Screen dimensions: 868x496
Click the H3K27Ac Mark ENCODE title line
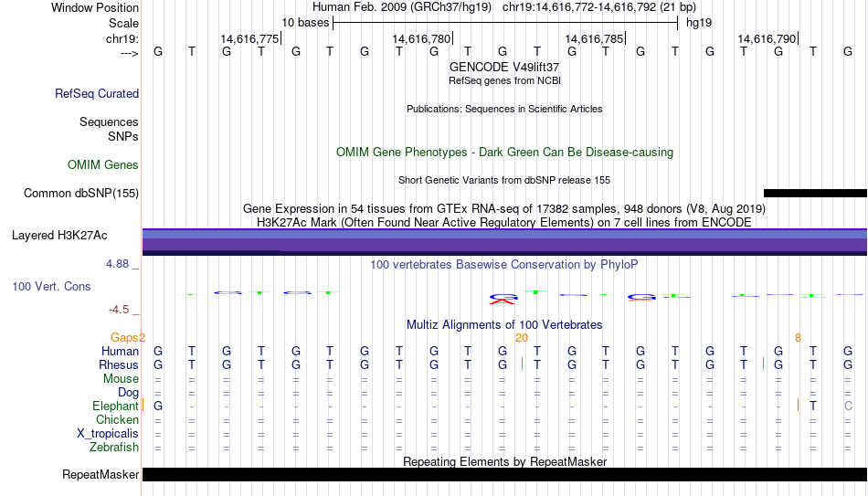(x=504, y=223)
